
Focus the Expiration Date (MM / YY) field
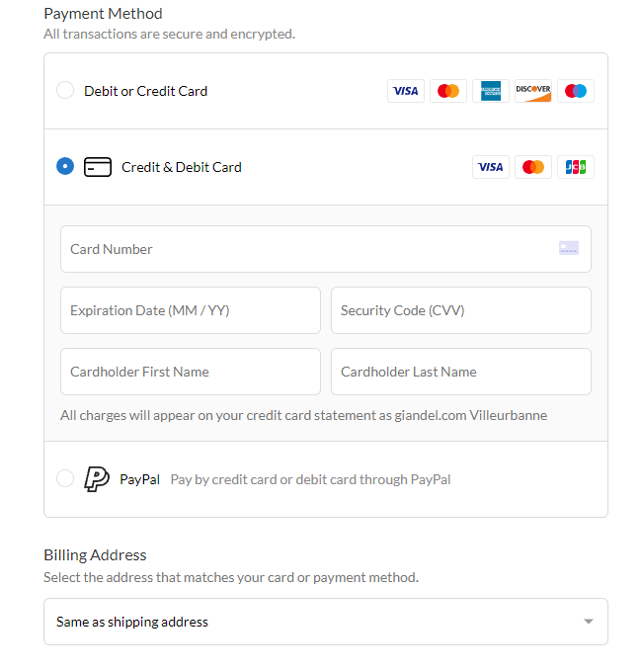tap(191, 310)
